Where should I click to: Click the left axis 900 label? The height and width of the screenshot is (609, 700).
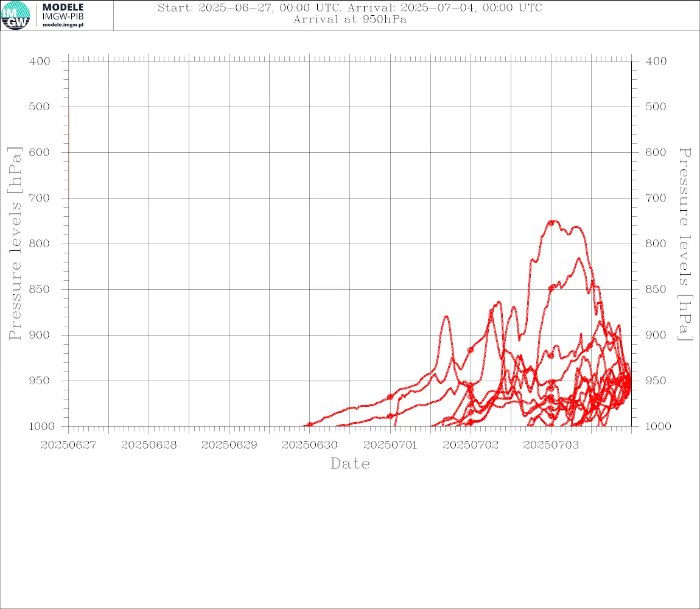click(x=40, y=335)
